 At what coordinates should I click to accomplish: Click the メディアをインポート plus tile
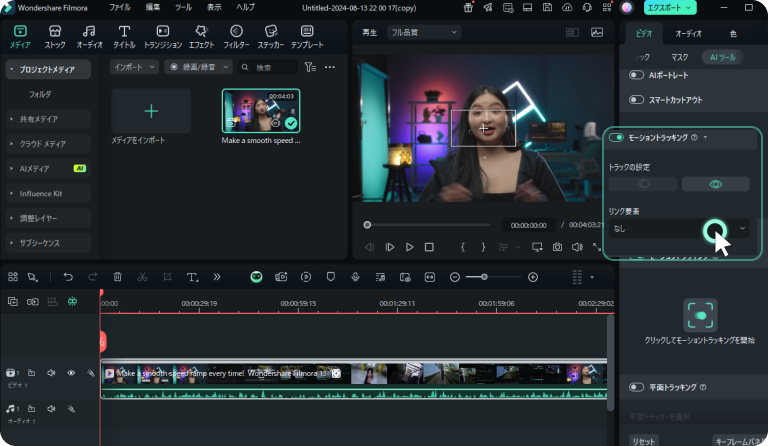pos(151,111)
